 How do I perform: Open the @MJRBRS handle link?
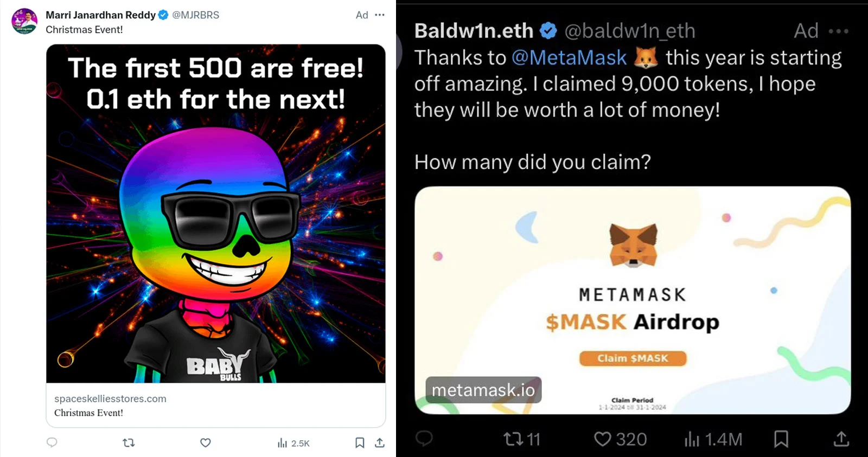[x=195, y=15]
